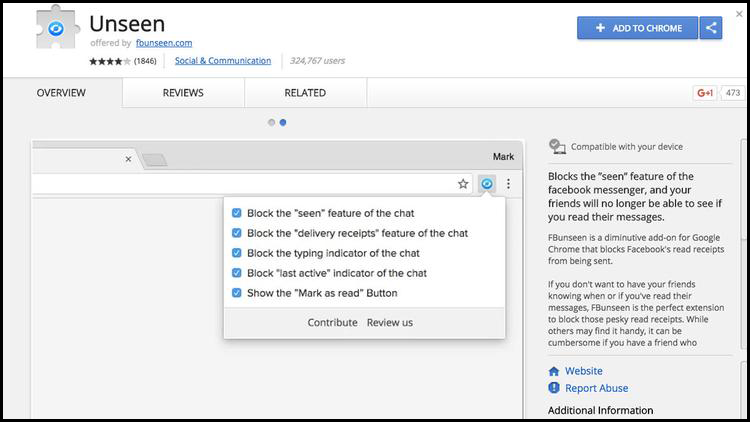Click the bookmark star icon
This screenshot has width=750, height=422.
463,184
